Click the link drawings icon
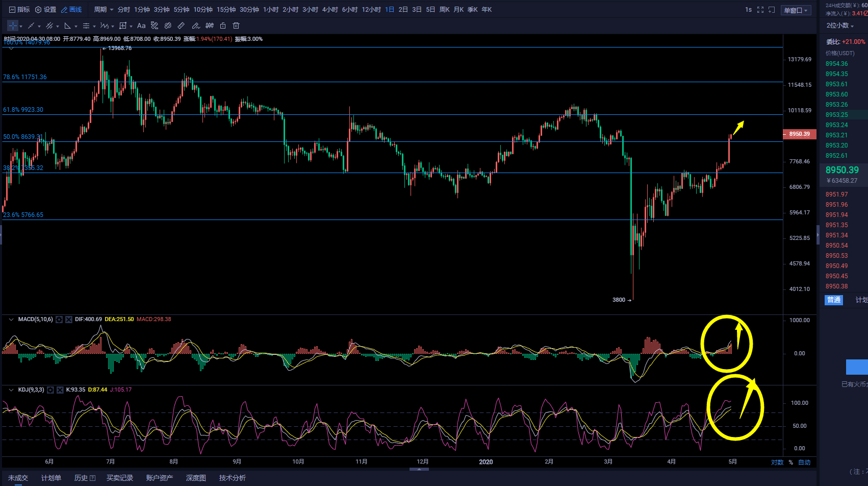Screen dimensions: 868x486 pos(168,26)
